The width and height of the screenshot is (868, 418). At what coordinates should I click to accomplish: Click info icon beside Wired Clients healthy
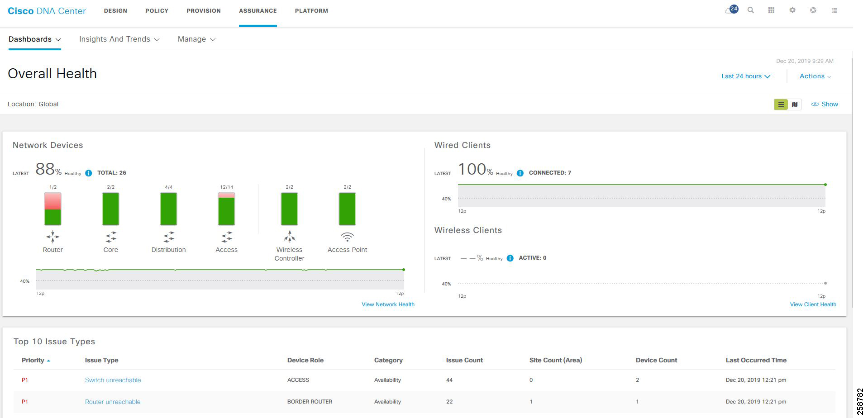520,173
